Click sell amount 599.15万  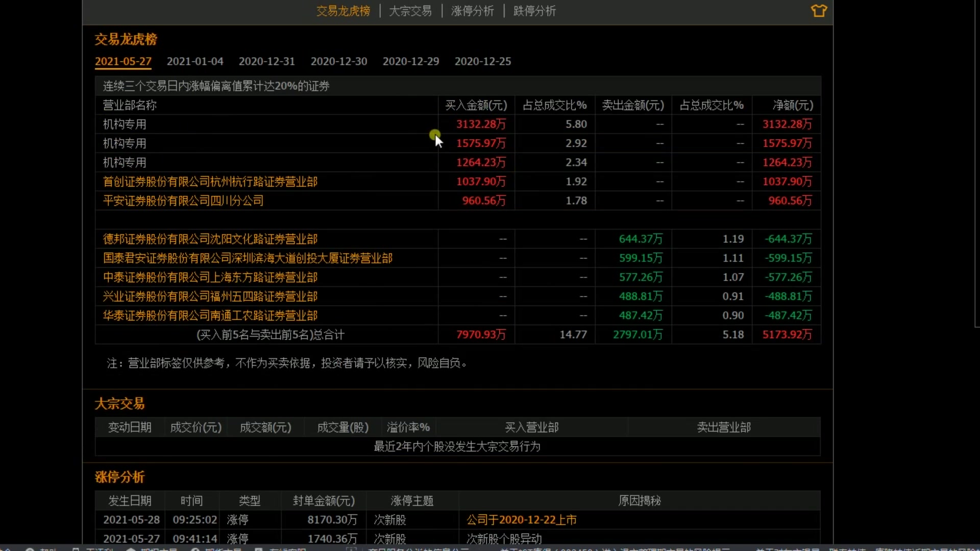[641, 258]
